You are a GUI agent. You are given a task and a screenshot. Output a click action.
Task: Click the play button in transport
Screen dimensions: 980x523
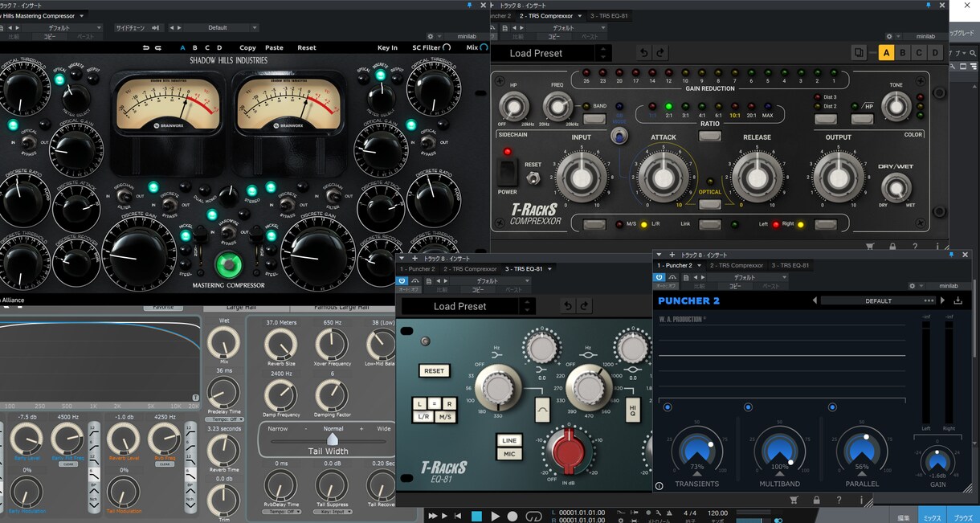click(495, 516)
